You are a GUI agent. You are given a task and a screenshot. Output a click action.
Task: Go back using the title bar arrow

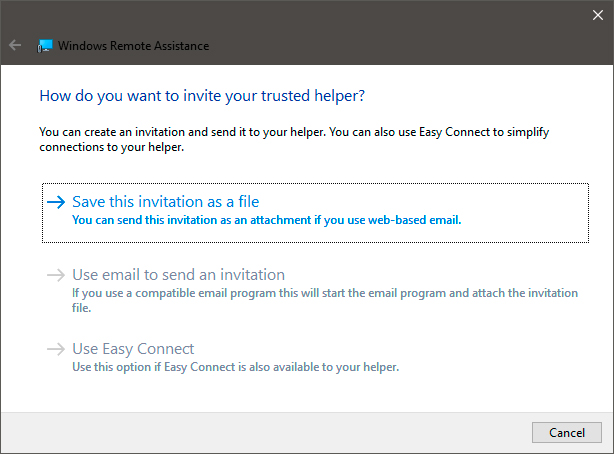tap(15, 45)
